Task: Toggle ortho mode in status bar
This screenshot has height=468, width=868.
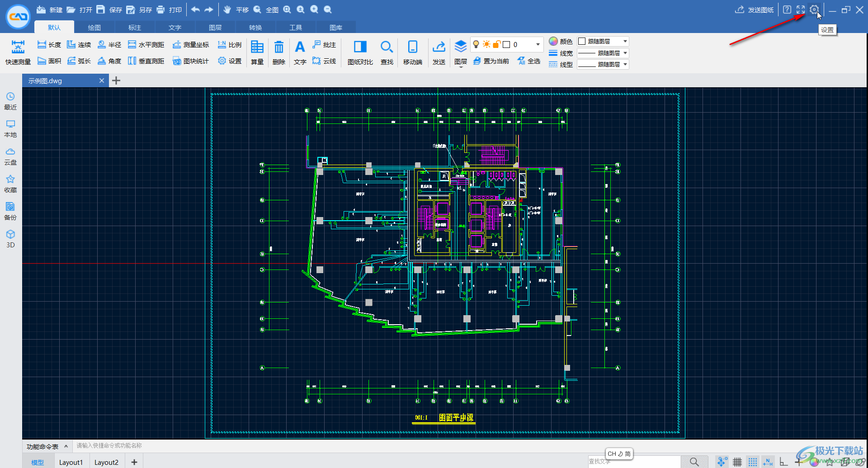Action: click(x=783, y=462)
